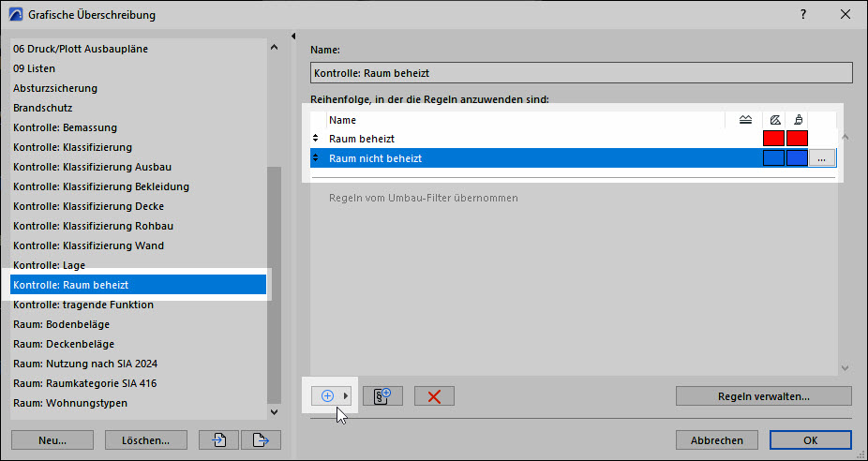This screenshot has width=868, height=461.
Task: Click into the Name text field
Action: pyautogui.click(x=580, y=73)
